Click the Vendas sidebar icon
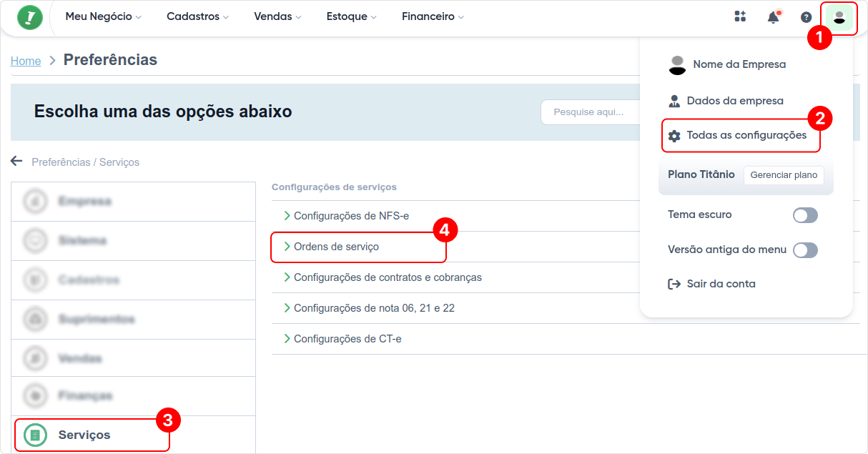Screen dimensions: 868x454 coord(35,357)
